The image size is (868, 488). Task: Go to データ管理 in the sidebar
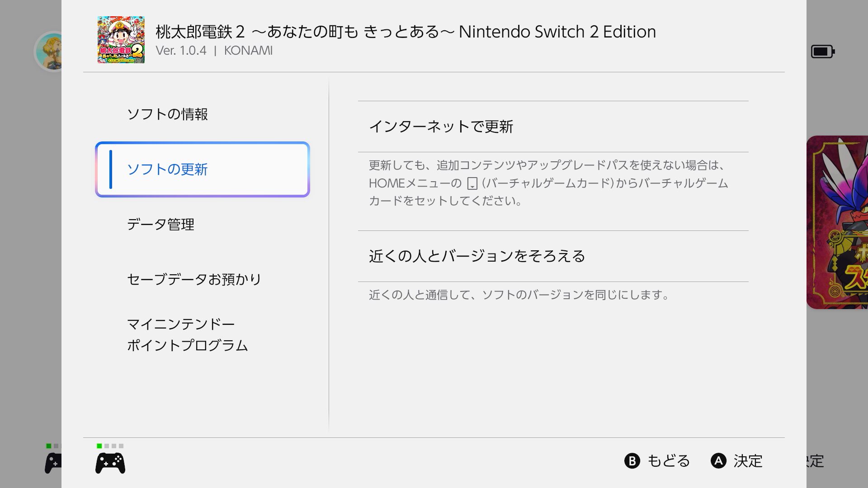[x=160, y=225]
